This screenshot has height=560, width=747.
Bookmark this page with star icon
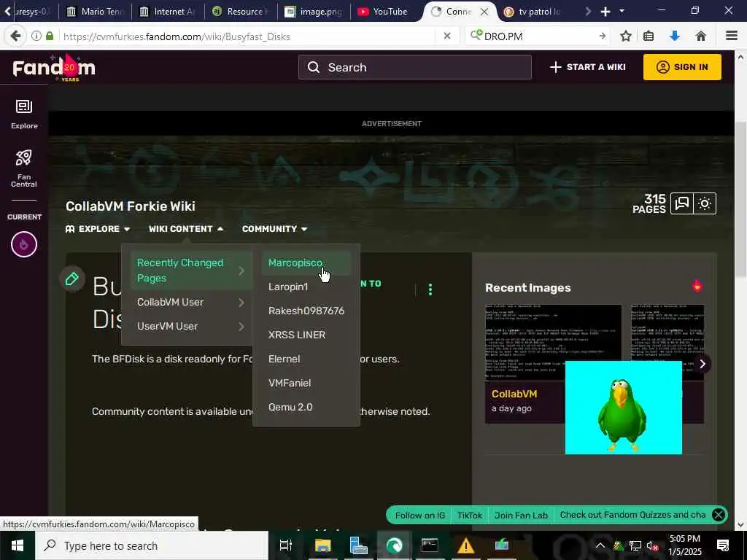(x=626, y=36)
